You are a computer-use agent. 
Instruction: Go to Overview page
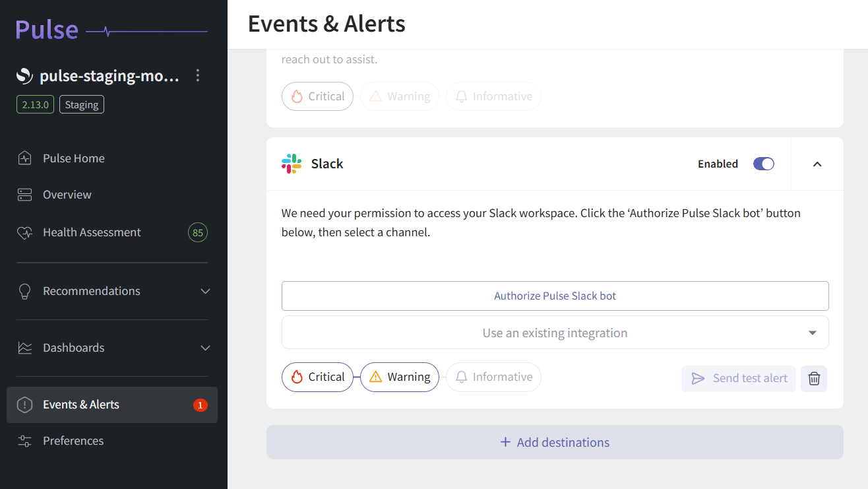(112, 195)
